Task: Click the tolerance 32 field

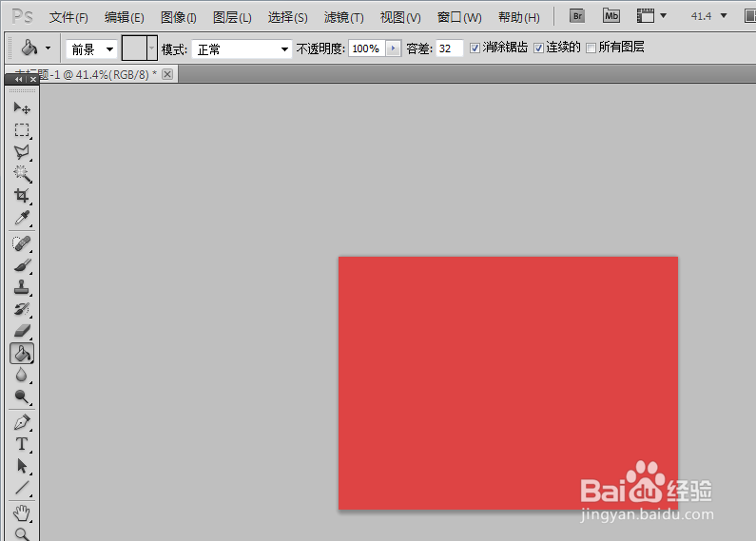Action: (x=450, y=48)
